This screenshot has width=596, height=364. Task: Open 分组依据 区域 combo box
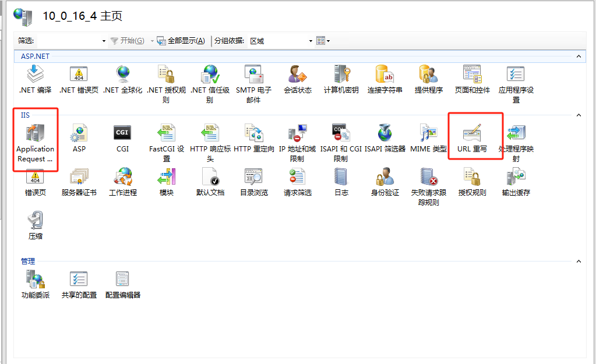(x=281, y=41)
